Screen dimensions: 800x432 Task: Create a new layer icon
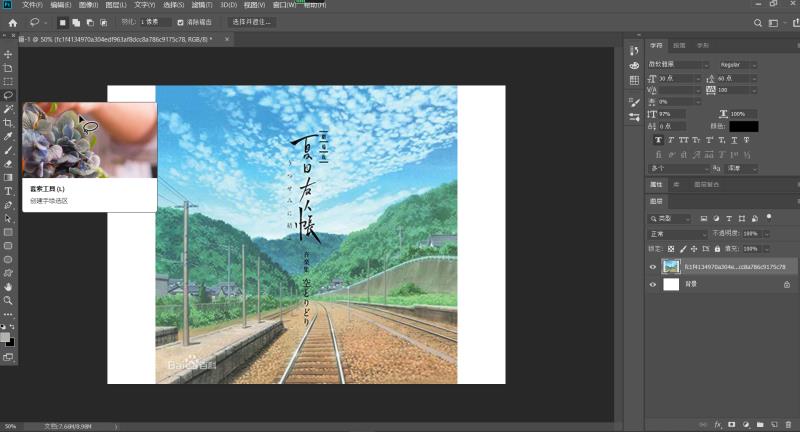[774, 424]
